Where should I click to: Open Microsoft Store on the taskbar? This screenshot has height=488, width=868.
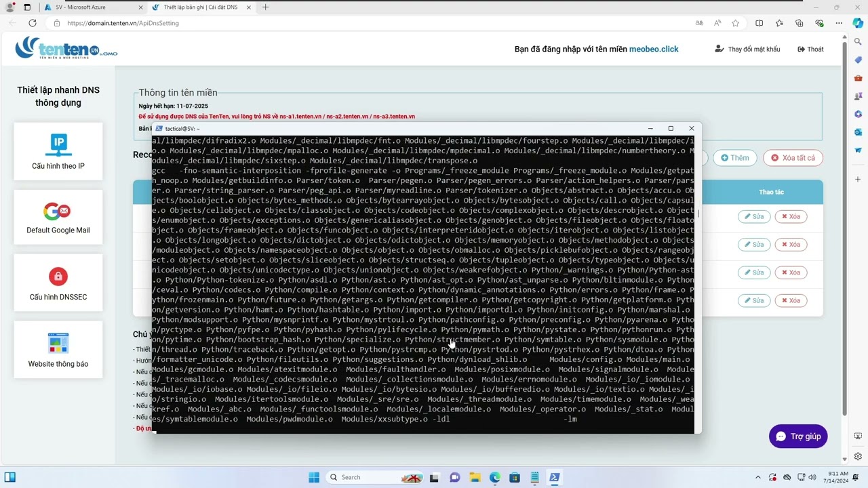(x=515, y=477)
